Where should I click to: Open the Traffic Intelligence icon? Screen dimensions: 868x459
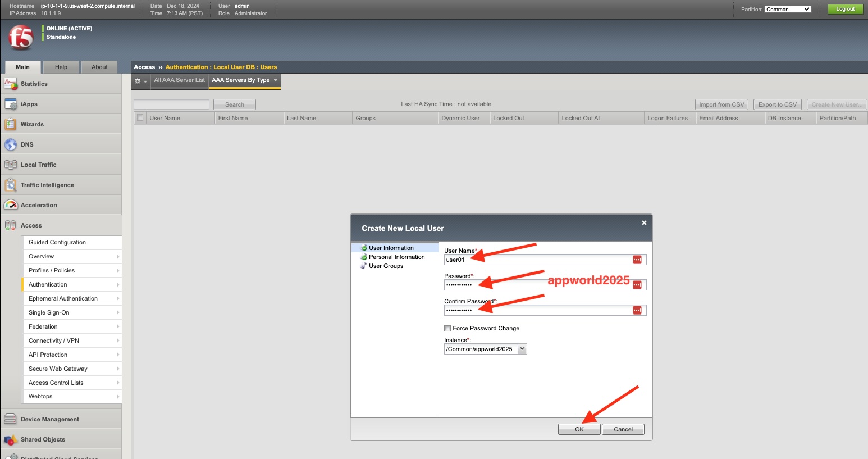click(x=11, y=185)
